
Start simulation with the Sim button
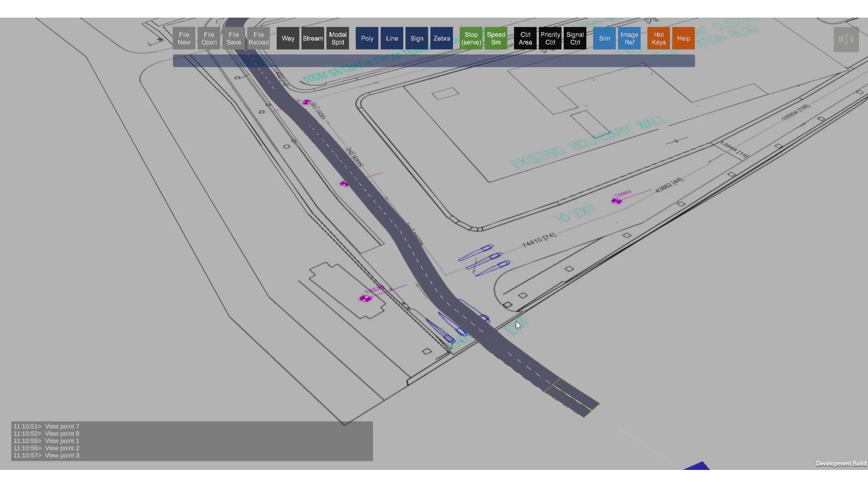(x=604, y=38)
